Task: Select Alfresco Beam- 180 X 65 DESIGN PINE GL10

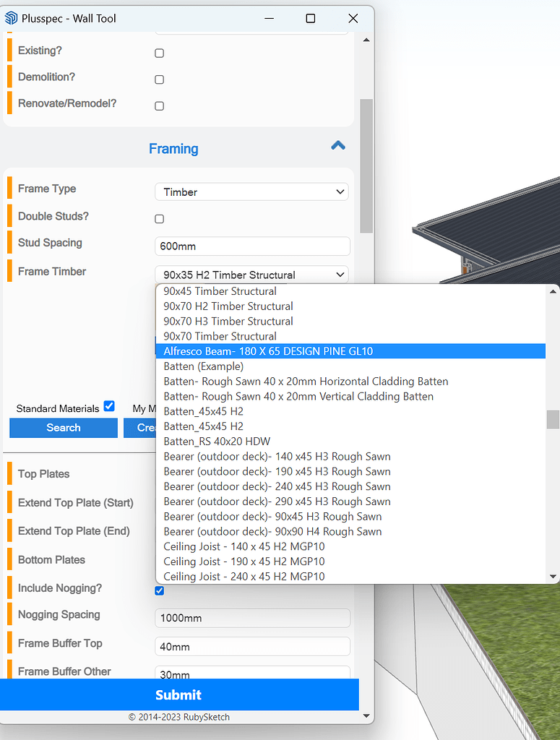Action: [268, 351]
